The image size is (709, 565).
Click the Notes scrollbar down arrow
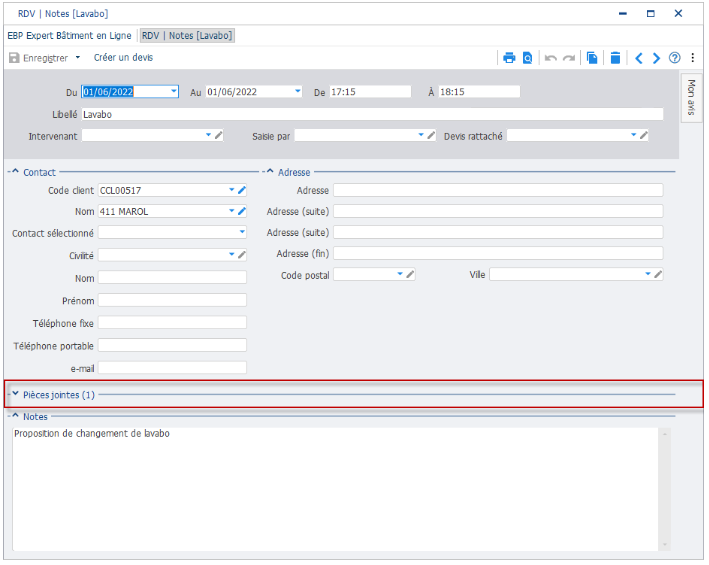coord(665,545)
